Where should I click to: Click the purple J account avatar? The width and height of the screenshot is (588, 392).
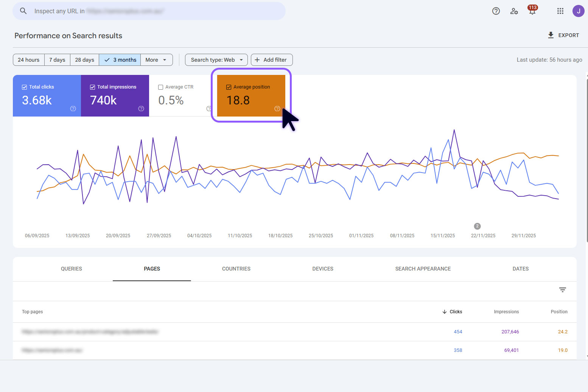coord(578,11)
